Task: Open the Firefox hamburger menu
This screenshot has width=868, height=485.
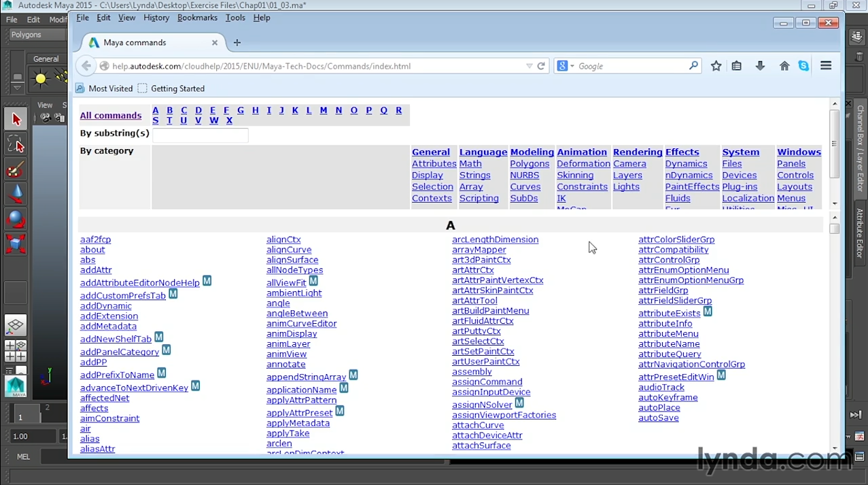Action: coord(826,66)
